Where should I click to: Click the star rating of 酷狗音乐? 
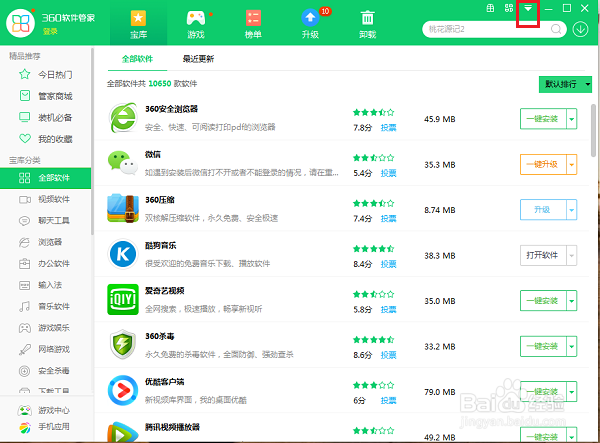[373, 249]
